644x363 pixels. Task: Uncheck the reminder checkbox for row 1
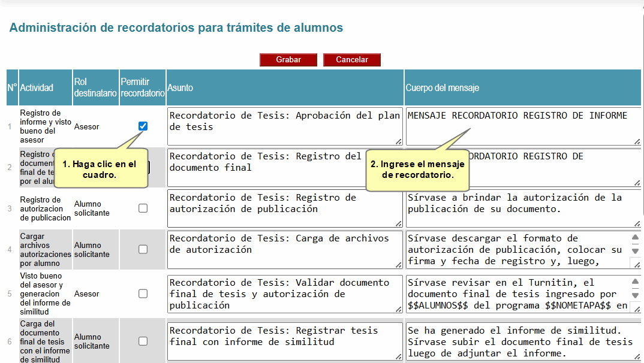coord(143,126)
